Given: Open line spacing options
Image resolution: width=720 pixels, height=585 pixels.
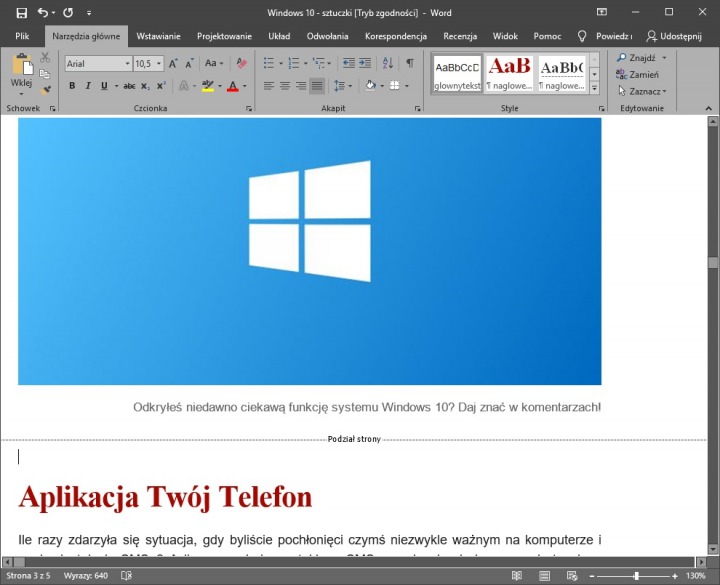Looking at the screenshot, I should click(343, 86).
